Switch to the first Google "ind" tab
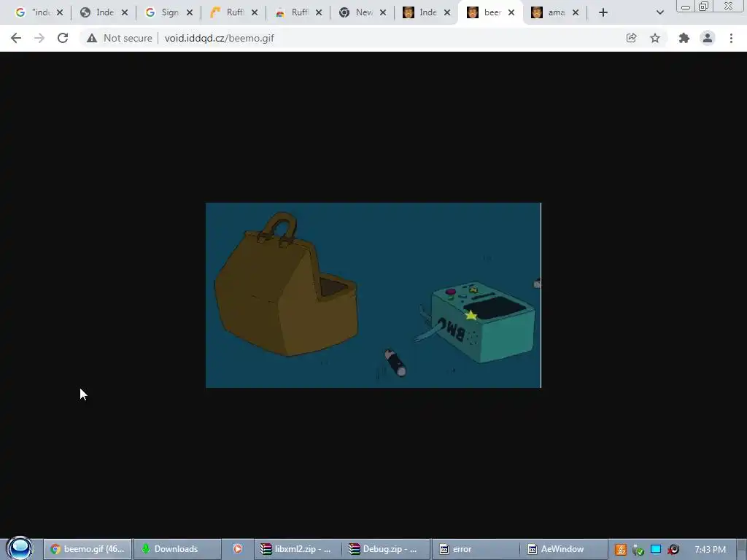The image size is (747, 560). (34, 12)
